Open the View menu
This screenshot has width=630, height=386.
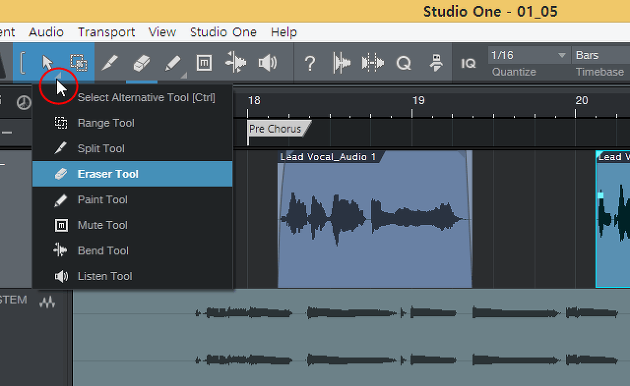click(x=162, y=32)
